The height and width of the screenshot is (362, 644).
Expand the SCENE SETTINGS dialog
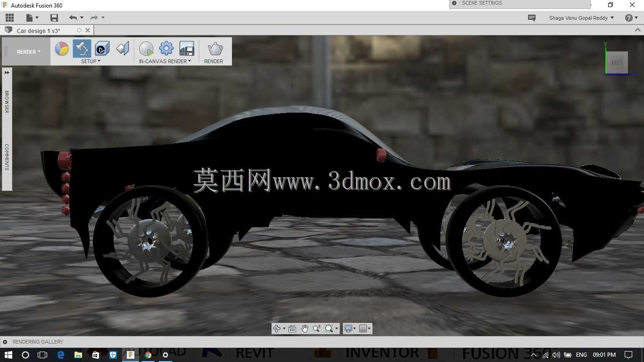point(454,3)
